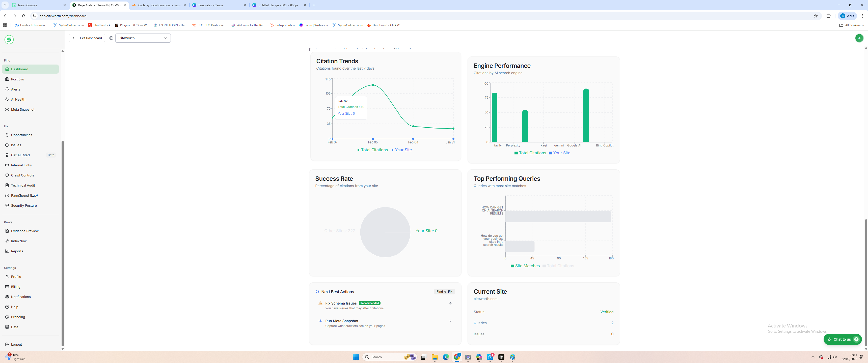Toggle Total Citations in Citation Trends legend
This screenshot has height=363, width=868.
point(372,150)
